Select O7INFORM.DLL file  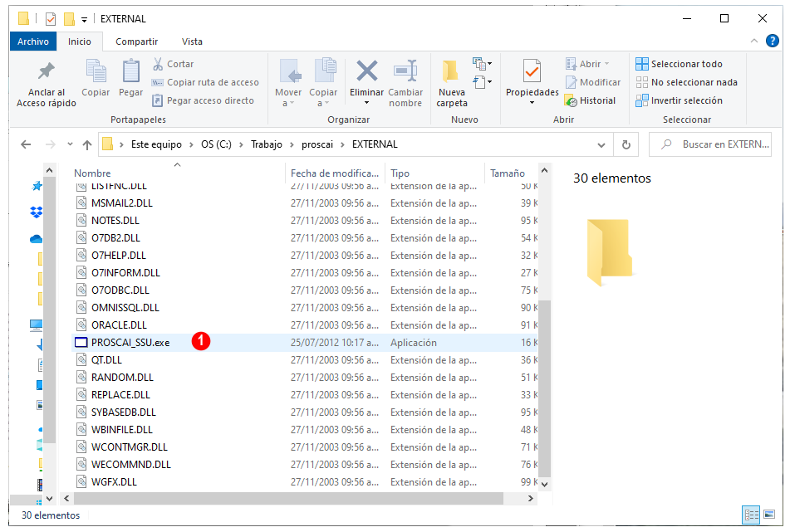pyautogui.click(x=125, y=273)
